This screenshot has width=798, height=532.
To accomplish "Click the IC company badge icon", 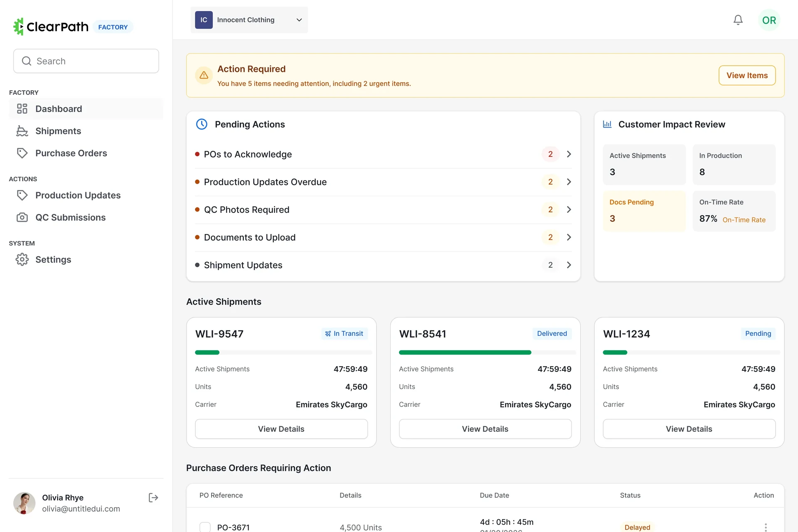I will tap(204, 20).
